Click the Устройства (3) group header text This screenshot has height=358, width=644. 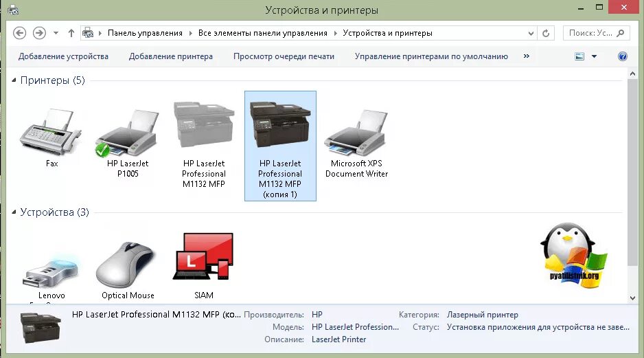point(55,212)
